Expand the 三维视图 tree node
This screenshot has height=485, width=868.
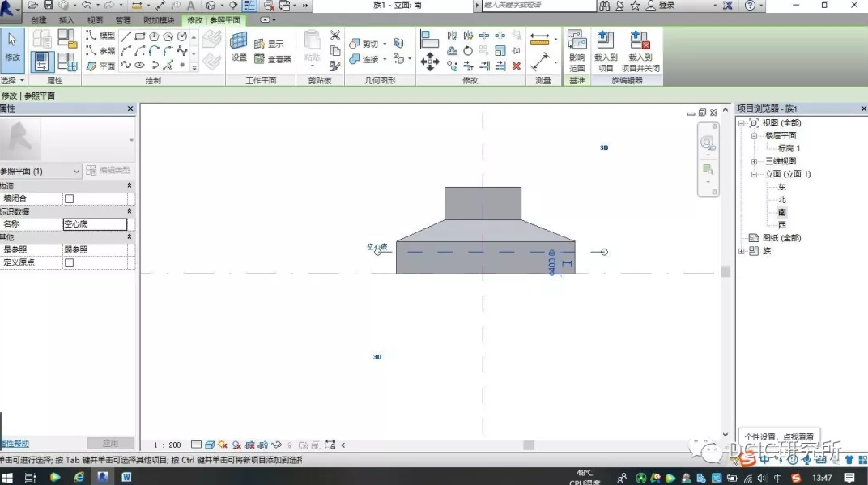(754, 161)
